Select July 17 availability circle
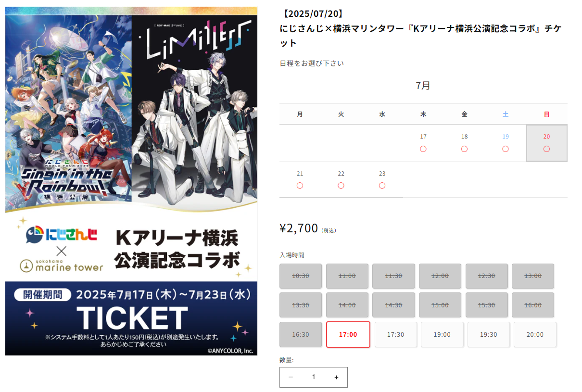 pos(423,149)
